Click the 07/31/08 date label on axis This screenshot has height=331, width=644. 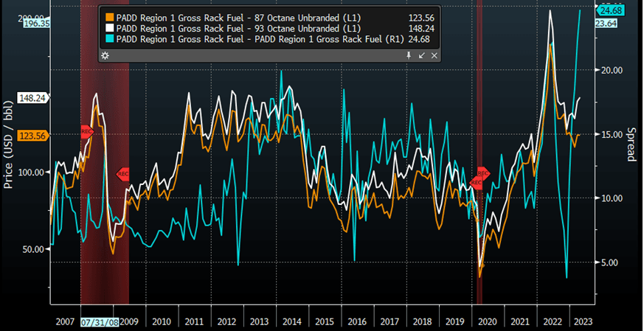(x=100, y=321)
